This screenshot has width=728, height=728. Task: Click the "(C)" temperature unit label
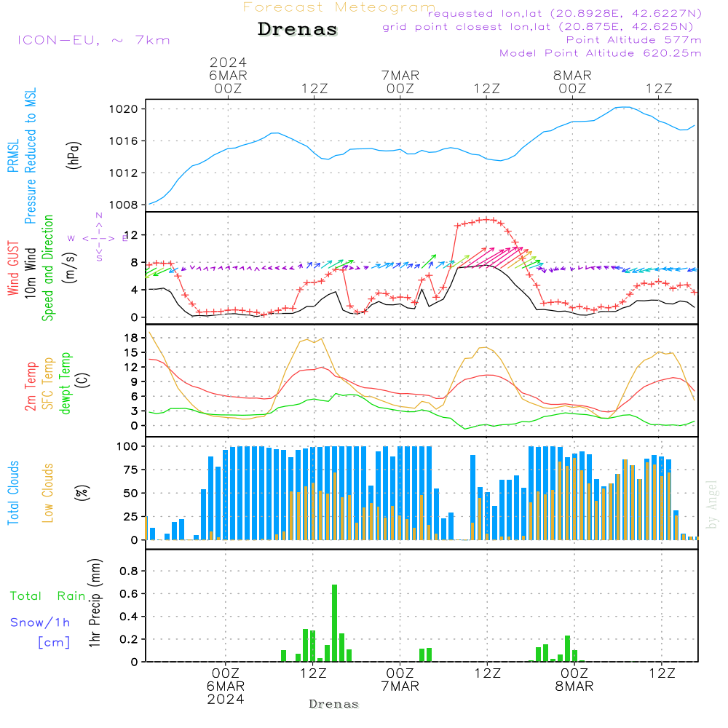(82, 381)
